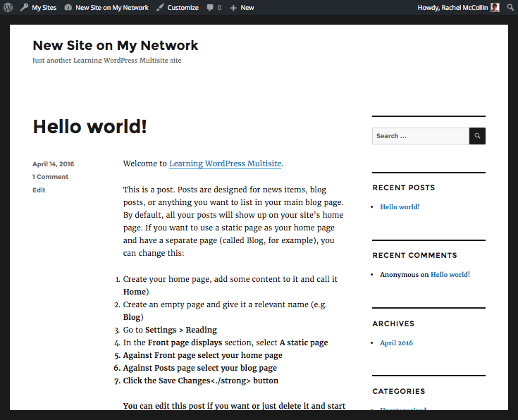Open the Learning WordPress Multisite link

pyautogui.click(x=225, y=163)
